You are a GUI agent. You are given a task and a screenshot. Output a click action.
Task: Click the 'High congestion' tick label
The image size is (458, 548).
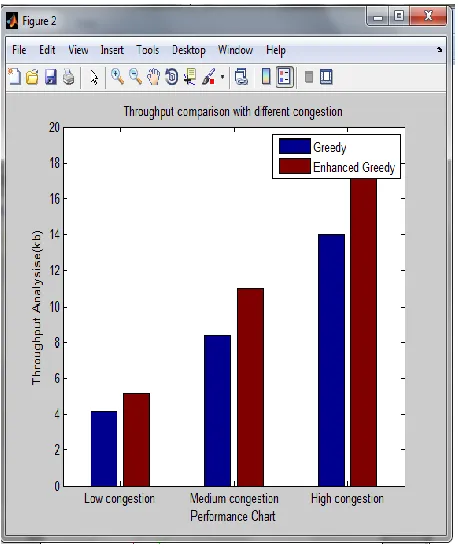coord(347,499)
